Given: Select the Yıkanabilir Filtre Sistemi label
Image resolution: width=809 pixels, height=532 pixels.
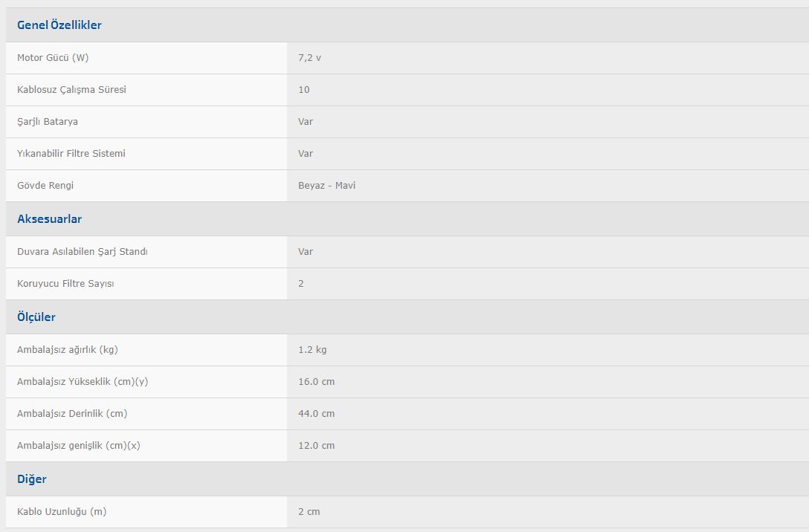Looking at the screenshot, I should click(x=71, y=154).
